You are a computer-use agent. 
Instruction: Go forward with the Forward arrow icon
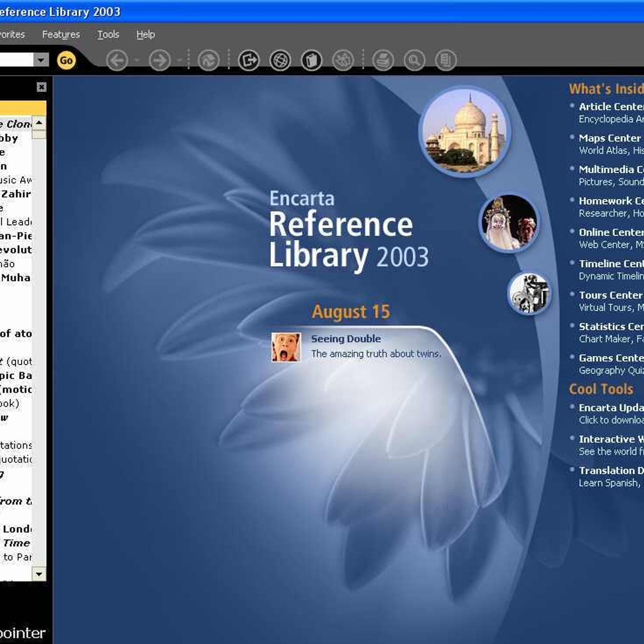160,60
